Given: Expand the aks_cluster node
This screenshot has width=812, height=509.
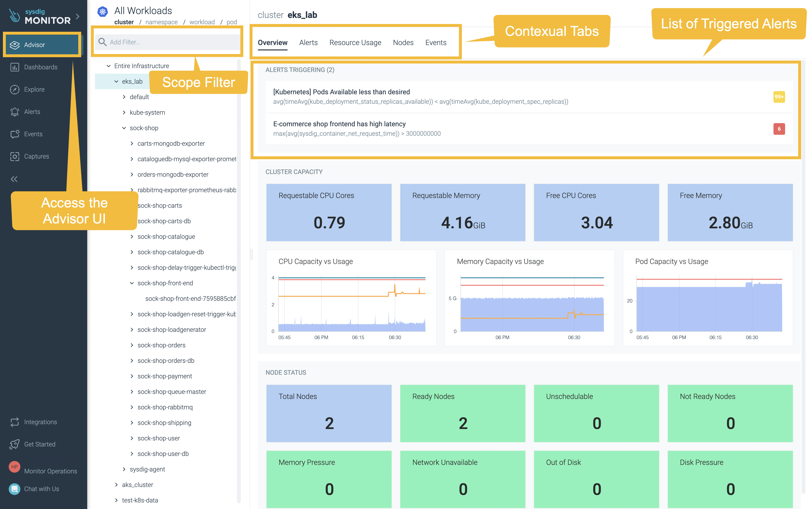Looking at the screenshot, I should (x=116, y=485).
